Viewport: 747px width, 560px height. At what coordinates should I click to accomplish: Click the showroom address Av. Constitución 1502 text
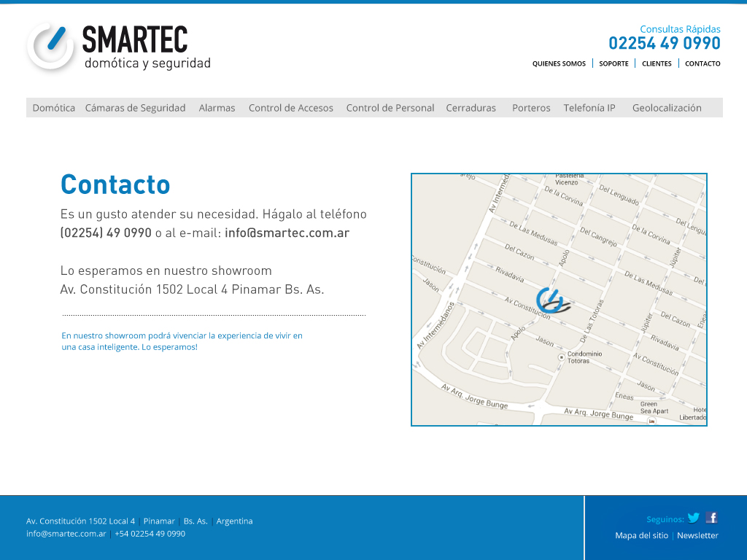192,289
